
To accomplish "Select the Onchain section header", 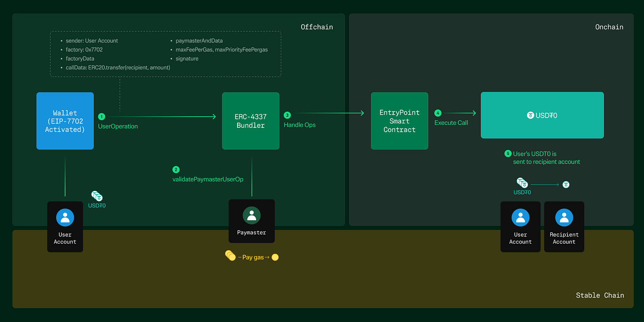I will click(x=609, y=27).
